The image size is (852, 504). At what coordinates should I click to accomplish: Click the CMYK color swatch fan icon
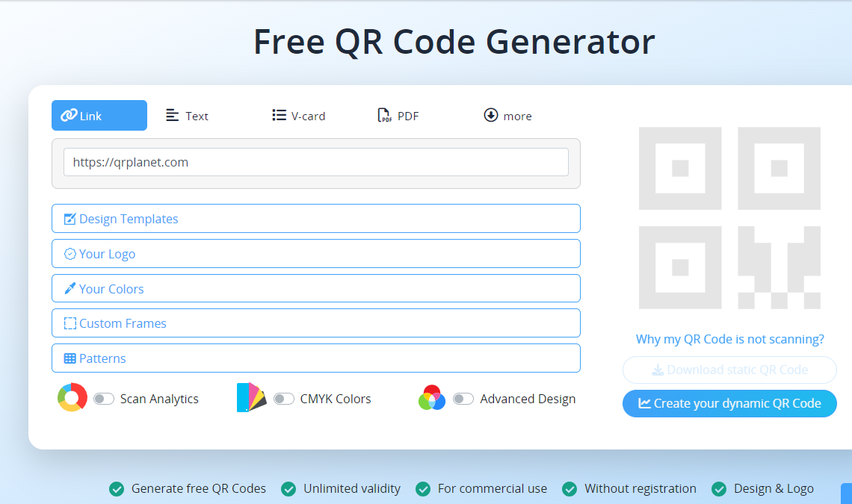(252, 397)
